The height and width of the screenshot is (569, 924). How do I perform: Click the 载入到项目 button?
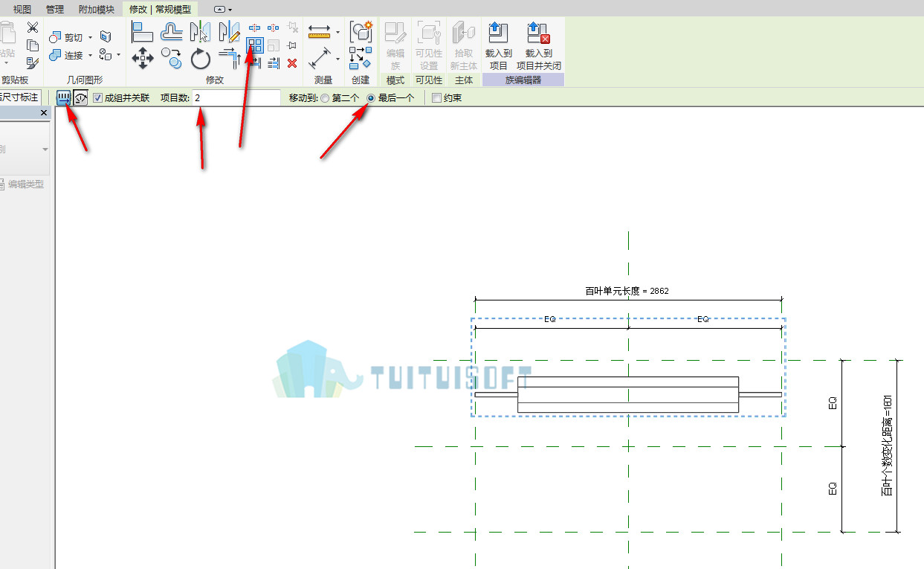click(x=499, y=45)
